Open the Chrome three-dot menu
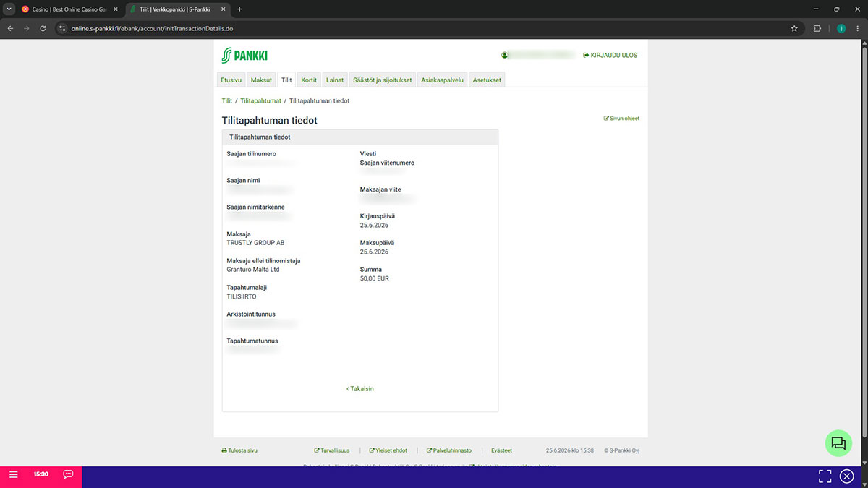The image size is (868, 488). pyautogui.click(x=857, y=28)
